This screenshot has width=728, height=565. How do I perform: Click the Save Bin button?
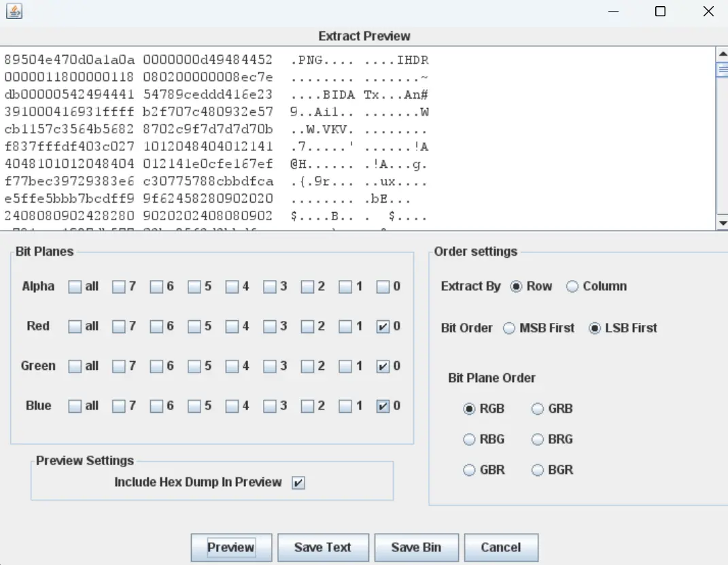coord(416,547)
